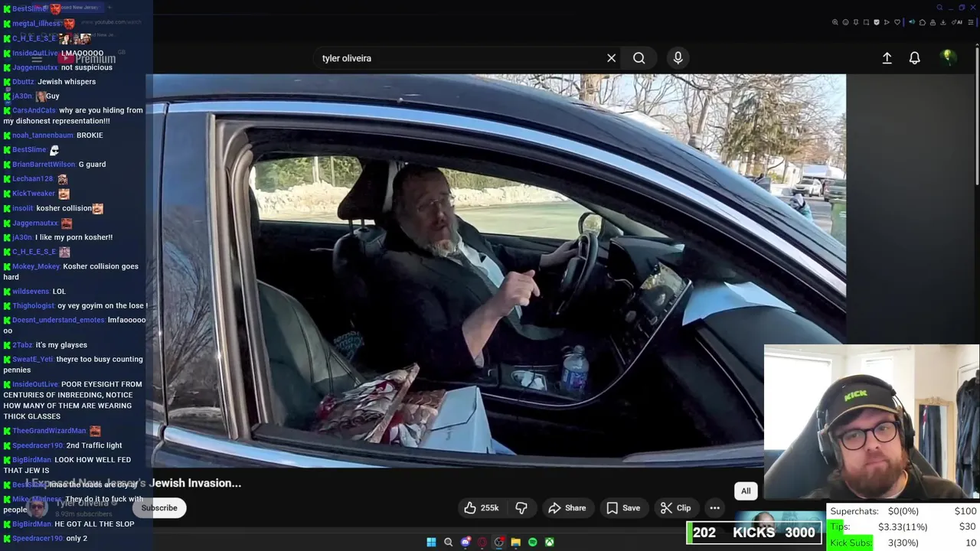Click the browser extensions cube icon
The height and width of the screenshot is (551, 980).
click(x=923, y=22)
